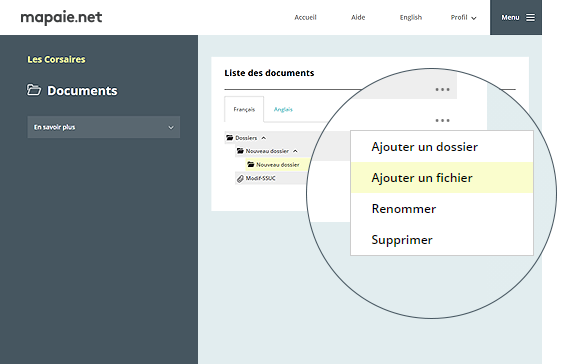Click the Les Corsaires organization name
Screen dimensions: 578x364
[56, 59]
